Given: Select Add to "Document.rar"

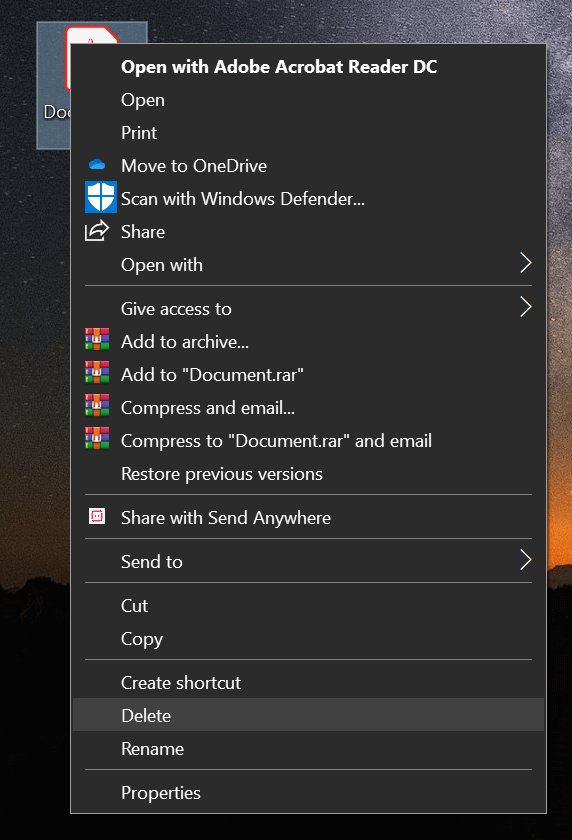Looking at the screenshot, I should point(308,374).
